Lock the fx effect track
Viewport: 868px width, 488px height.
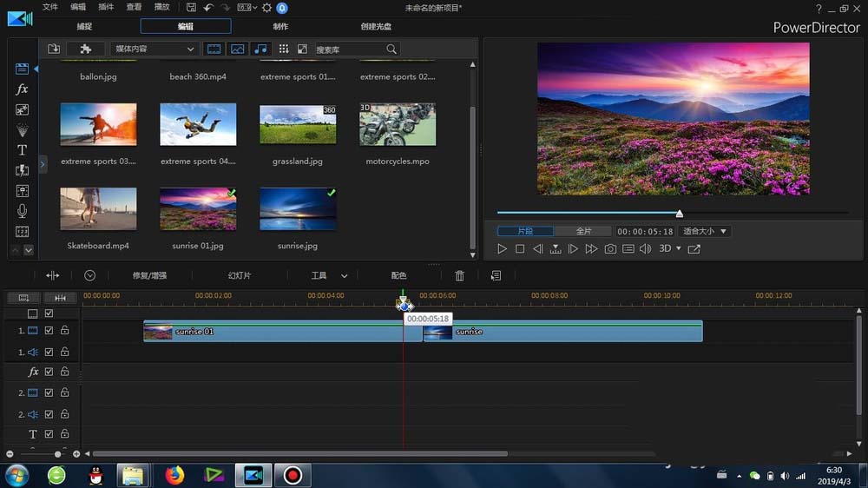64,372
